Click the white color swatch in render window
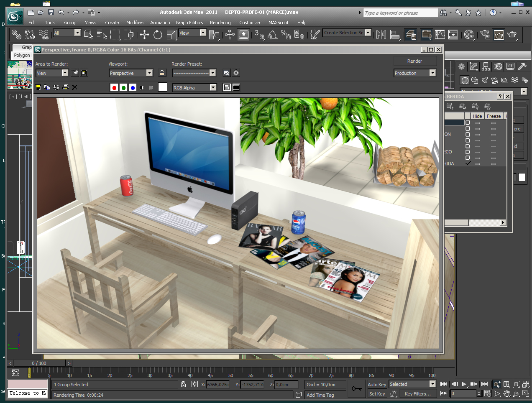The image size is (532, 403). click(x=163, y=87)
